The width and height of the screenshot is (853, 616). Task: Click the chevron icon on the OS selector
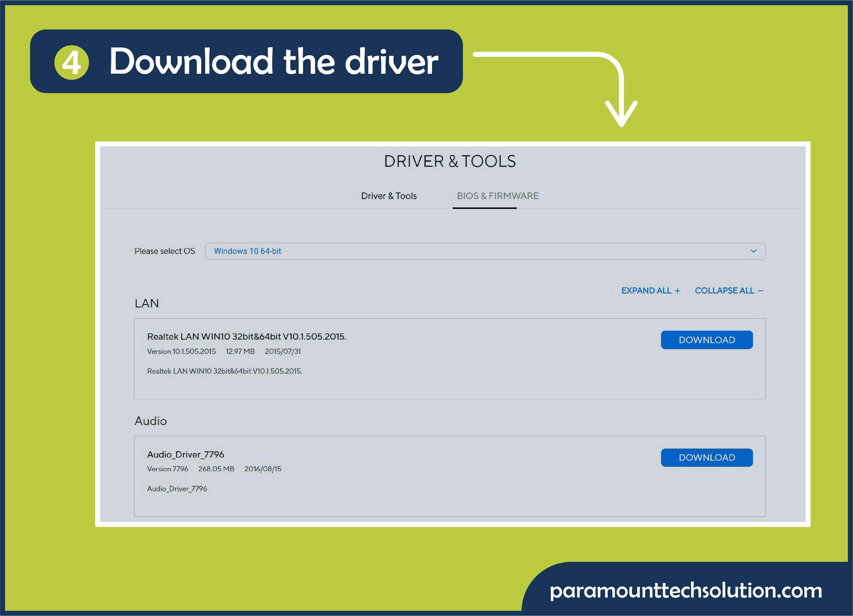click(753, 251)
